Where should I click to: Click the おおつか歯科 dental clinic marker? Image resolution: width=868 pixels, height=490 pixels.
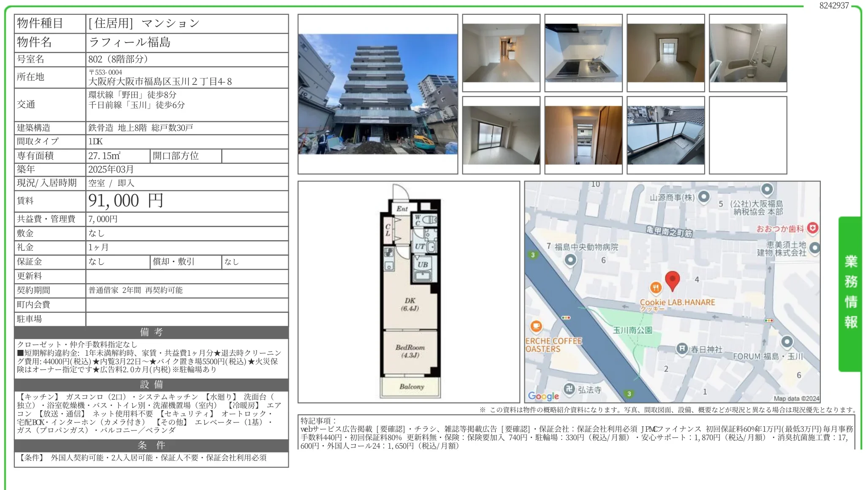pos(812,228)
